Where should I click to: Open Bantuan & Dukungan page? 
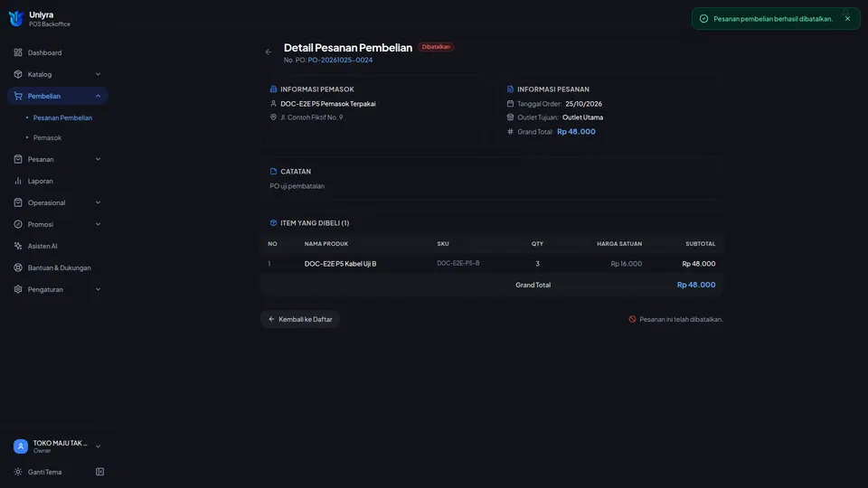[58, 267]
